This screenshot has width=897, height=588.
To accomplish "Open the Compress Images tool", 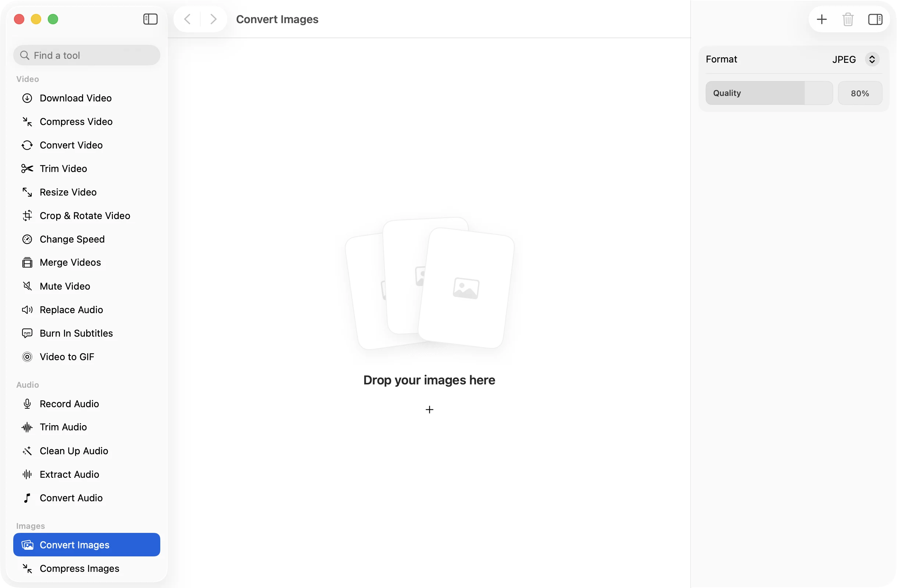I will point(87,569).
